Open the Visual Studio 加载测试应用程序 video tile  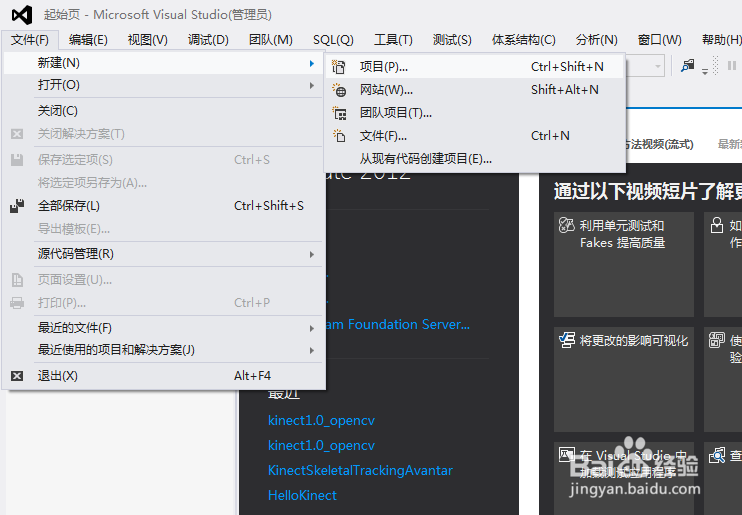[x=624, y=478]
